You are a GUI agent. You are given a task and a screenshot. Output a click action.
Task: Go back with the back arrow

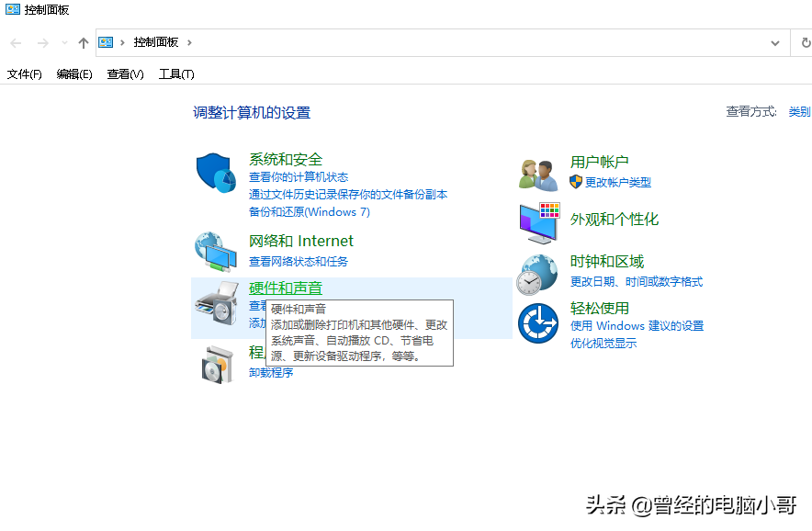click(x=16, y=43)
